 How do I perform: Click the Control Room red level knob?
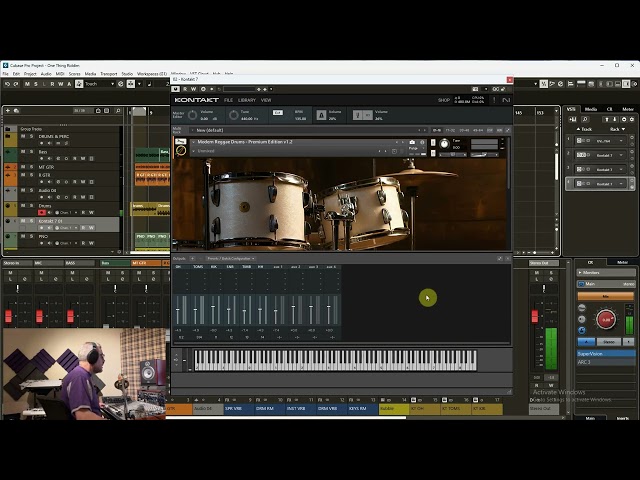click(x=606, y=320)
